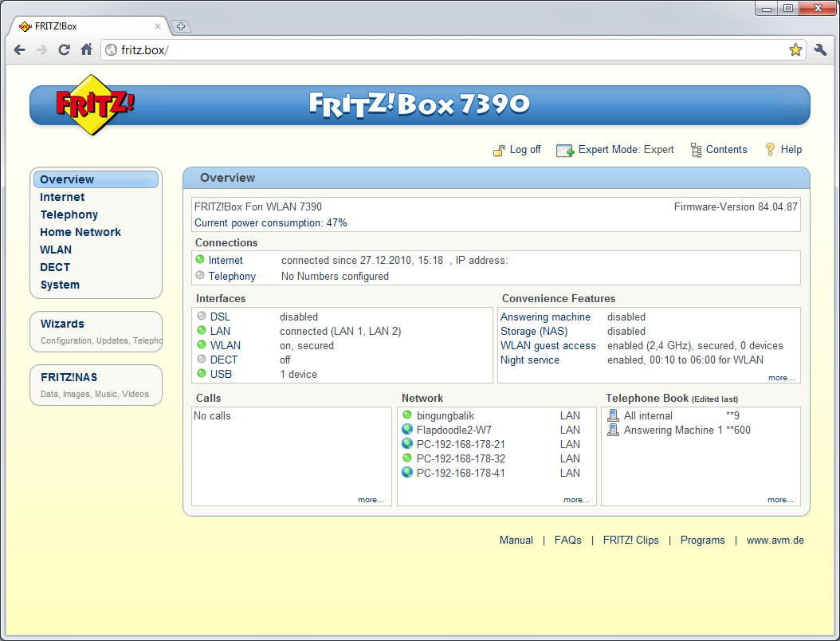Select Telephony in the sidebar menu
The height and width of the screenshot is (641, 840).
[x=69, y=214]
